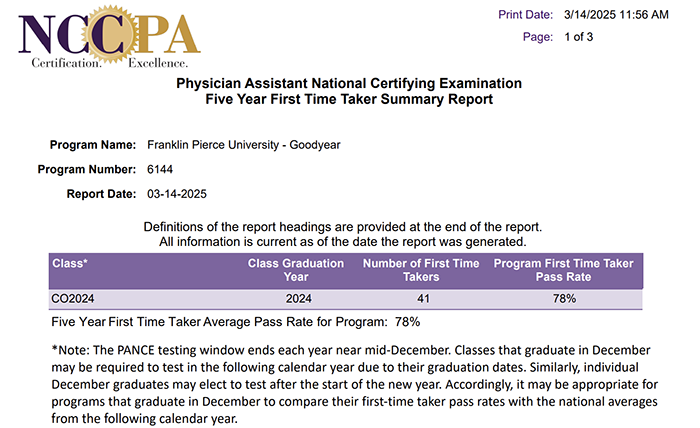Click the 2024 graduation year cell

pos(299,299)
